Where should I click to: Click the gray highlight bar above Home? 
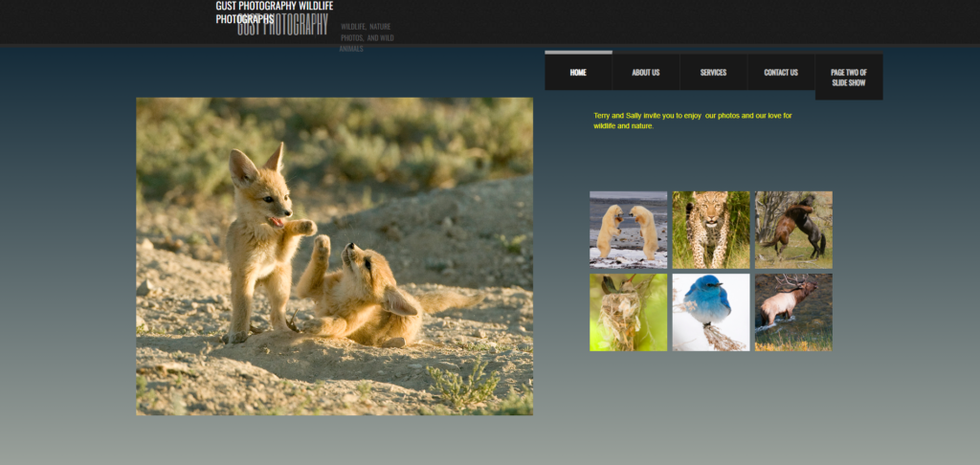578,52
